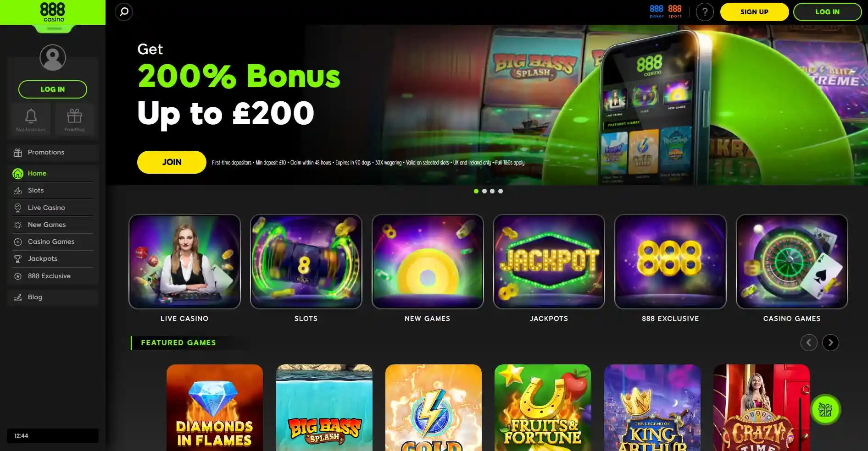Select the third banner carousel dot

[492, 191]
